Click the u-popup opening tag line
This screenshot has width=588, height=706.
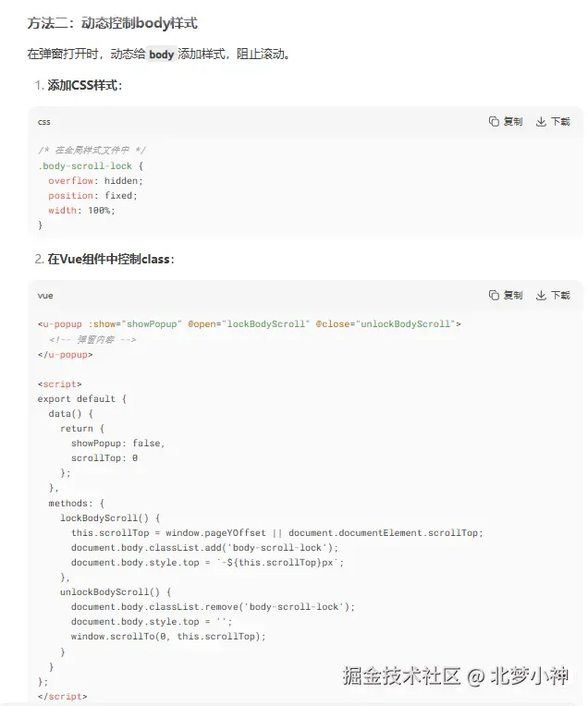coord(249,324)
